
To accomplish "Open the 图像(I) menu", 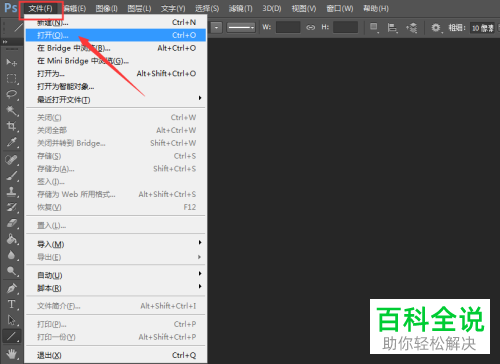I will tap(106, 9).
